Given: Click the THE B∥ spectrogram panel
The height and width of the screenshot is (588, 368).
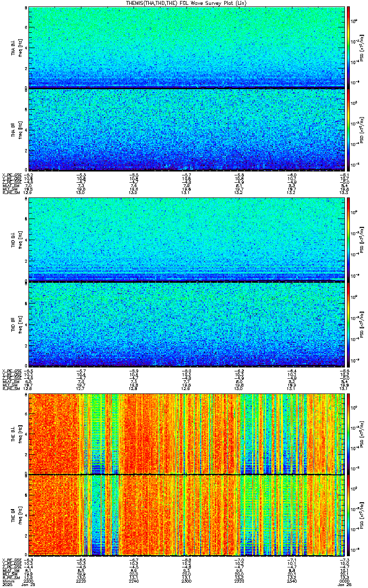Looking at the screenshot, I should coord(185,515).
